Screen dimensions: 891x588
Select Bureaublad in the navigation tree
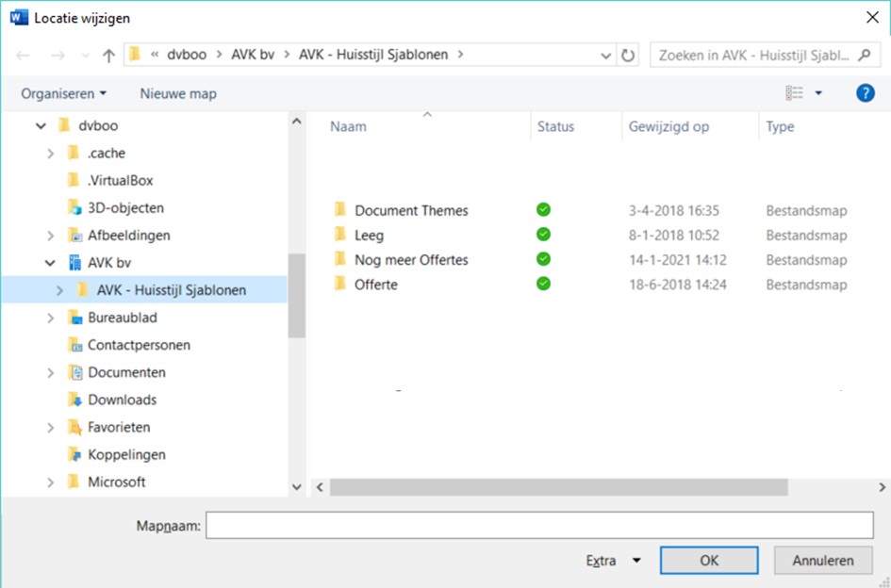[123, 318]
